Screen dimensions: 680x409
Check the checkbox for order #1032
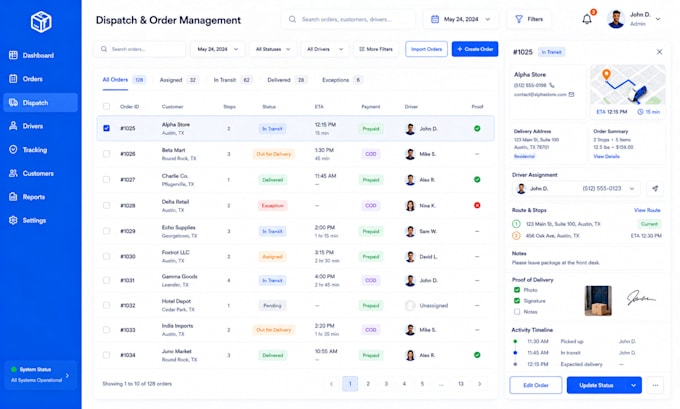[106, 305]
